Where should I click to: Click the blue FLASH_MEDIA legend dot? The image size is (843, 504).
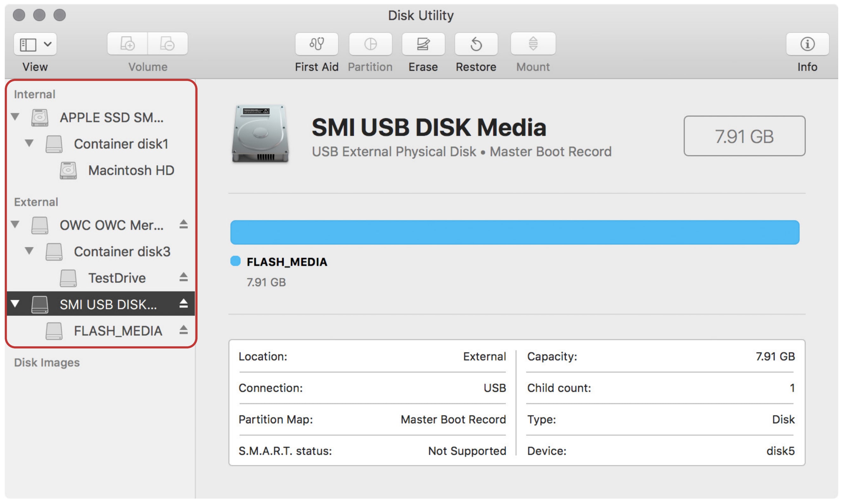point(235,261)
